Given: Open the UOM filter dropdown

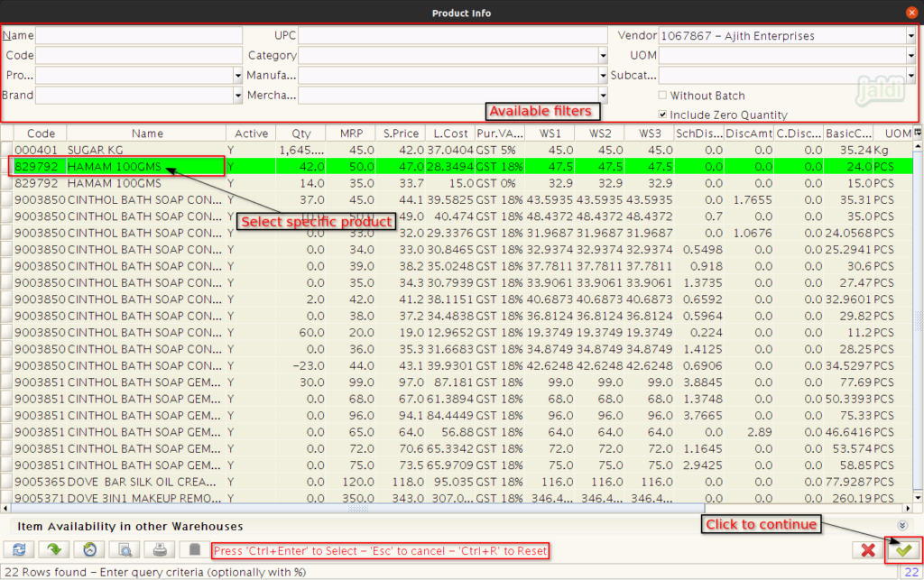Looking at the screenshot, I should tap(911, 55).
